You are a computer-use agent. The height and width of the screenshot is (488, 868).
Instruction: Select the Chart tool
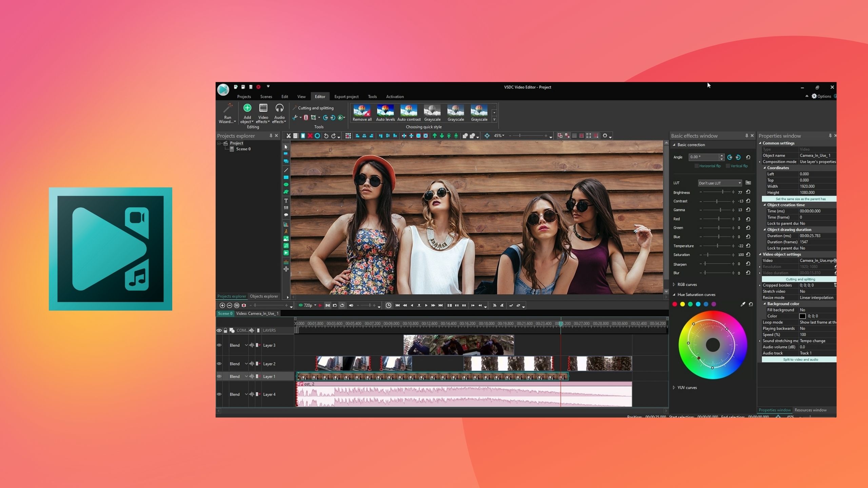286,224
